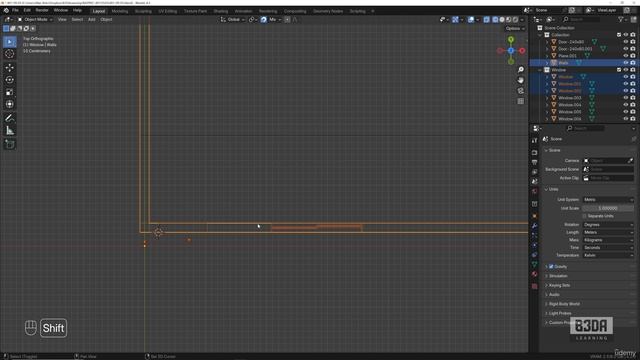Open the Object Mode dropdown
Image resolution: width=640 pixels, height=360 pixels.
tap(35, 20)
